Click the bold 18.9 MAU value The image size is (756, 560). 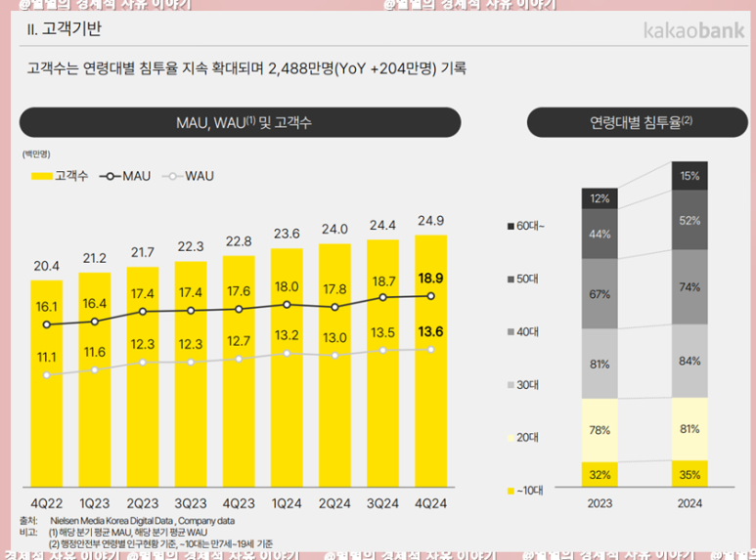tap(431, 279)
